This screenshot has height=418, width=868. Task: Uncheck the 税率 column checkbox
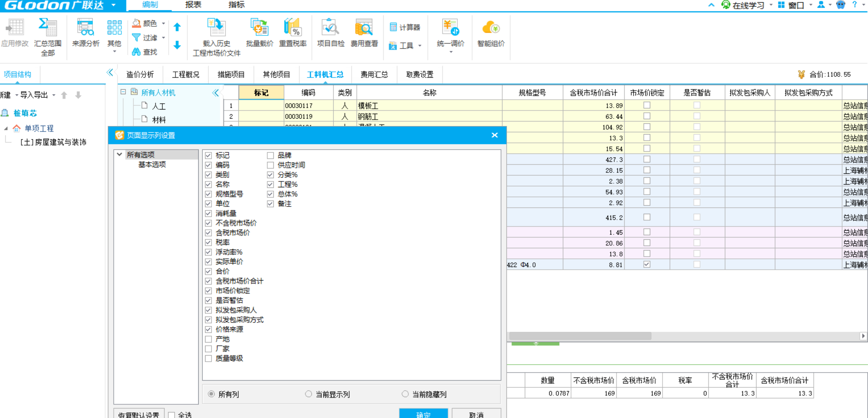click(208, 242)
